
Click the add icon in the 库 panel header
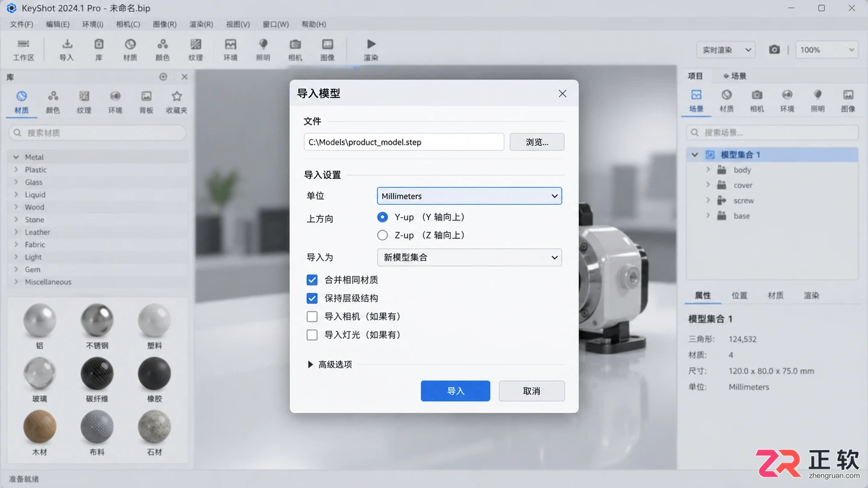point(163,77)
